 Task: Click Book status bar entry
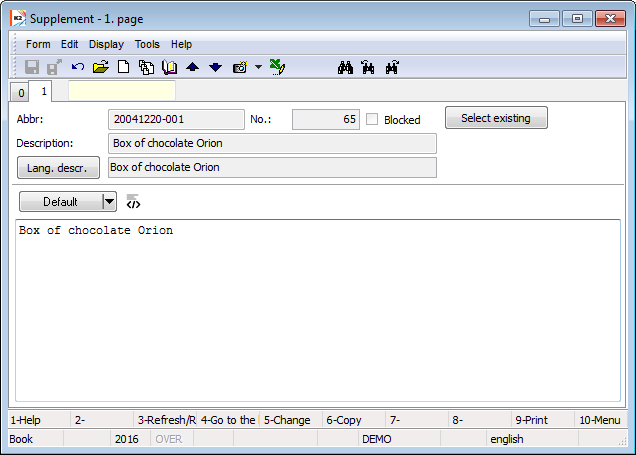pyautogui.click(x=36, y=439)
